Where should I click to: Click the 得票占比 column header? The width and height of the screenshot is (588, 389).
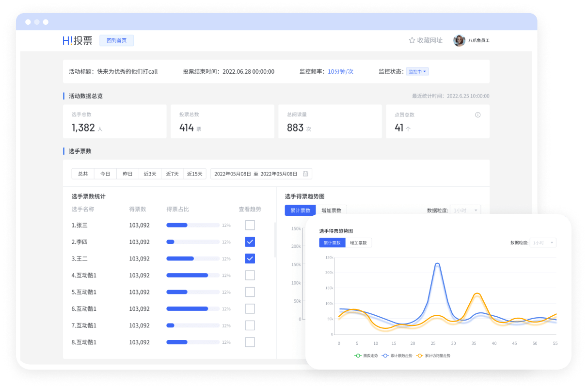tap(178, 209)
